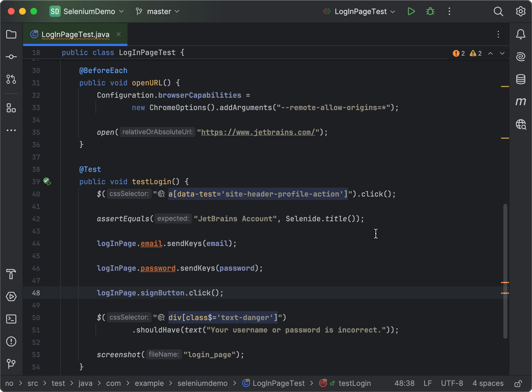
Task: Toggle the read-only lock in status bar
Action: pos(519,383)
